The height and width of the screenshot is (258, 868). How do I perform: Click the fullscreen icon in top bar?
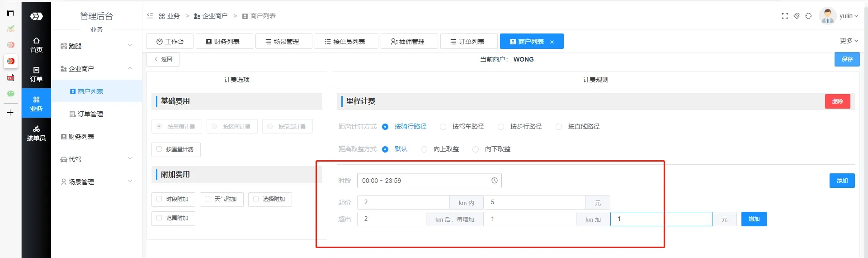point(785,16)
